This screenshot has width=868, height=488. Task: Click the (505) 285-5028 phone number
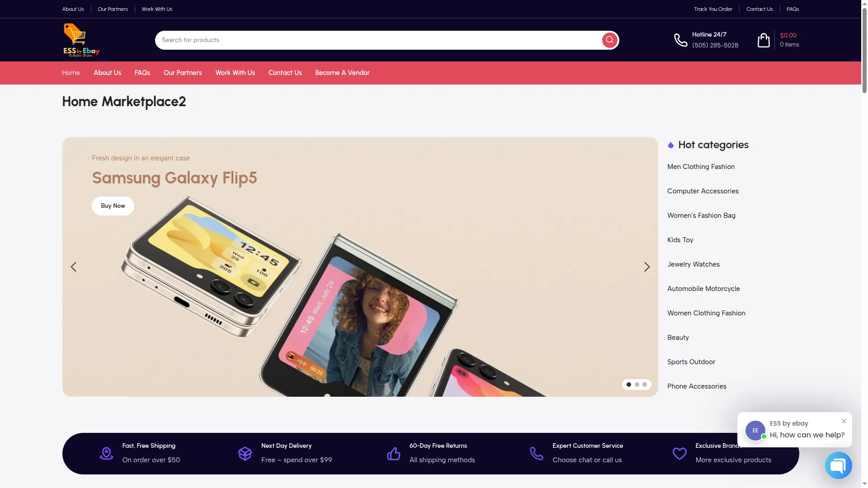click(715, 45)
